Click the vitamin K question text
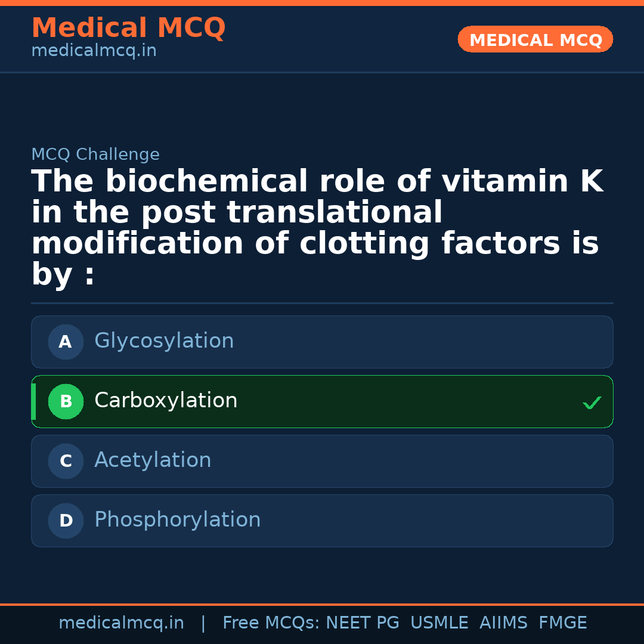The height and width of the screenshot is (644, 644). [x=316, y=228]
